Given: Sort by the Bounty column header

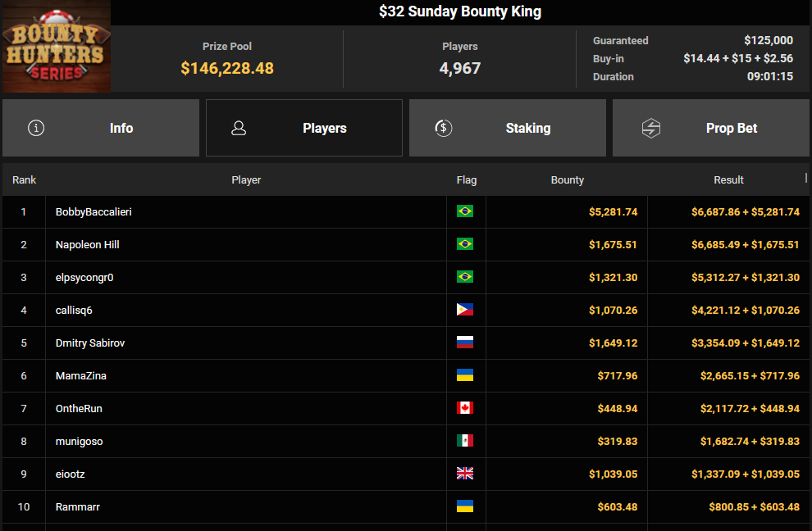Looking at the screenshot, I should (x=568, y=180).
